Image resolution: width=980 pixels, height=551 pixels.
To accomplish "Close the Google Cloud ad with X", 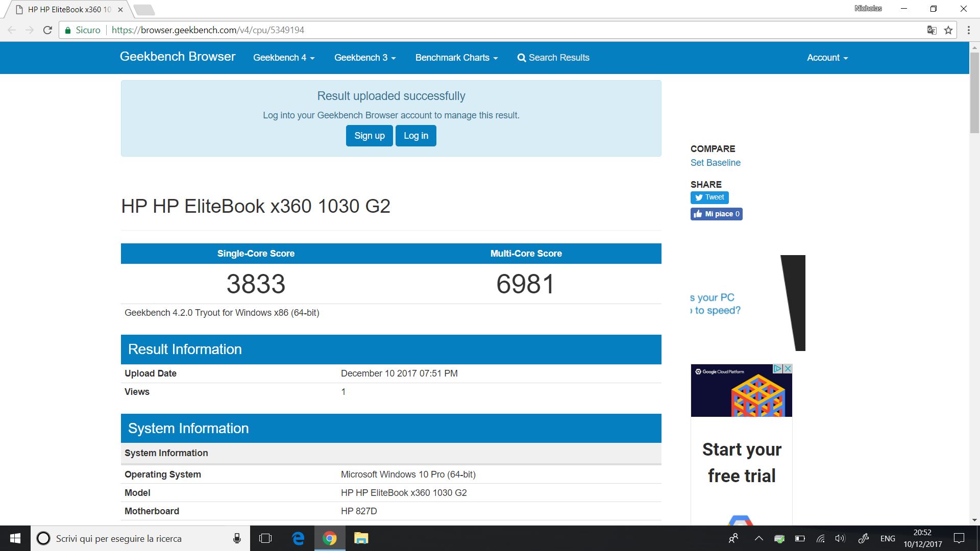I will [788, 368].
